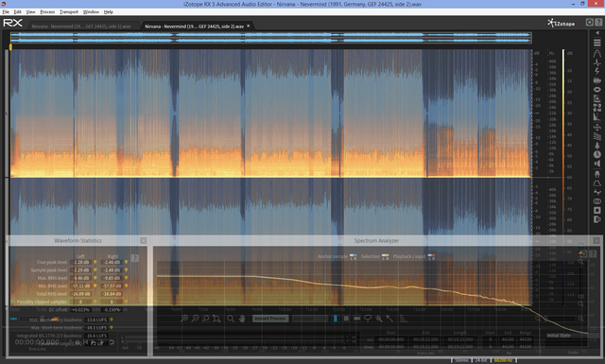Select the Hand grab tool
Viewport: 605px width, 364px height.
tap(242, 319)
